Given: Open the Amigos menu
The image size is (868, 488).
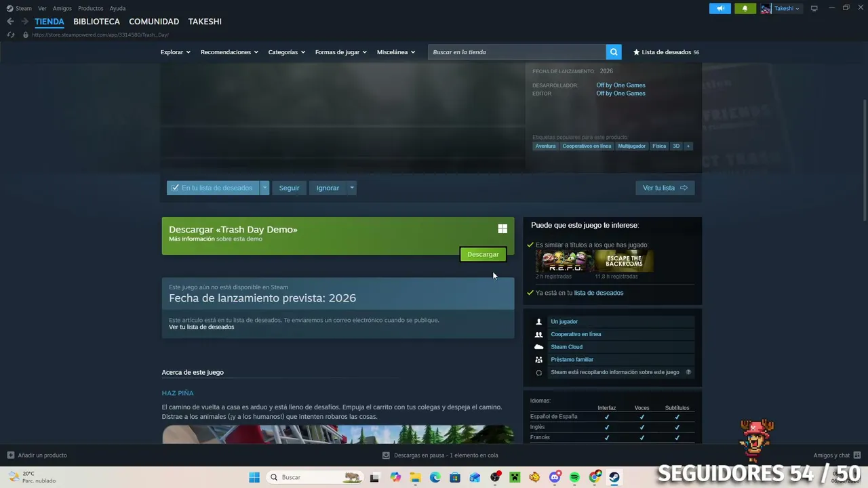Looking at the screenshot, I should (62, 8).
